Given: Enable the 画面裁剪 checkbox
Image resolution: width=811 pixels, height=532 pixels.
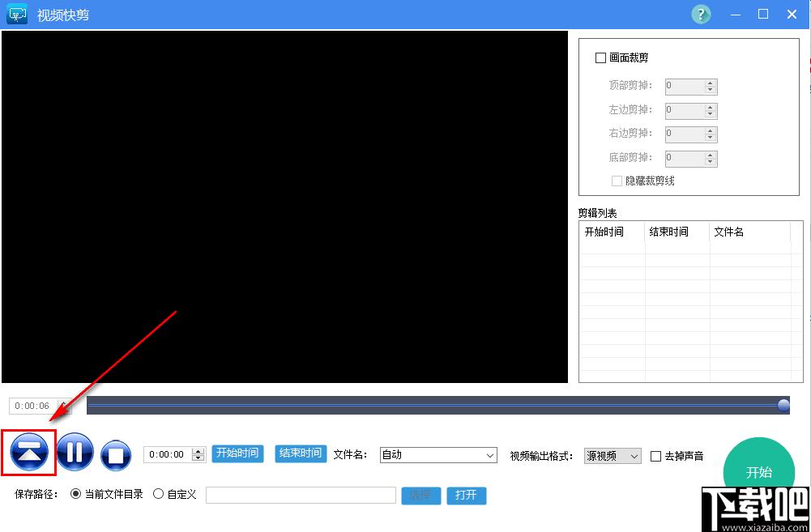Looking at the screenshot, I should (600, 58).
